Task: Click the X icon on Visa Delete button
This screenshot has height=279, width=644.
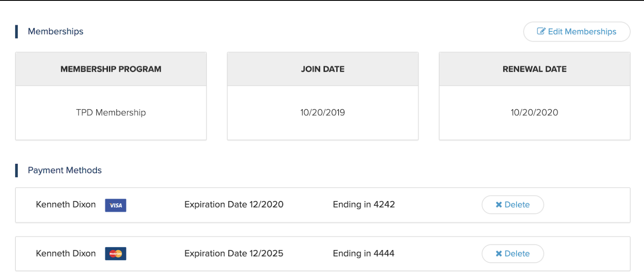Action: pyautogui.click(x=499, y=205)
